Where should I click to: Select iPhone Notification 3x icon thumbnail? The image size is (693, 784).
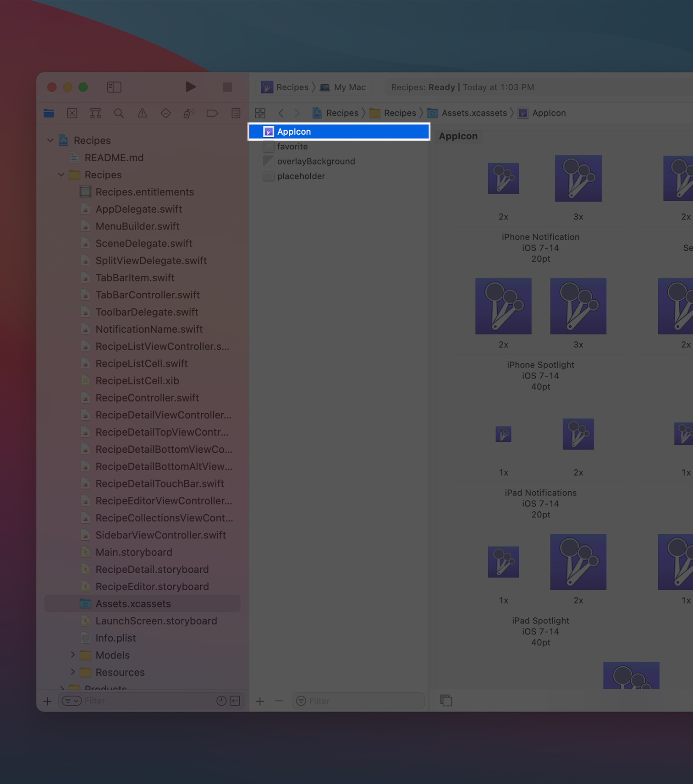point(578,178)
